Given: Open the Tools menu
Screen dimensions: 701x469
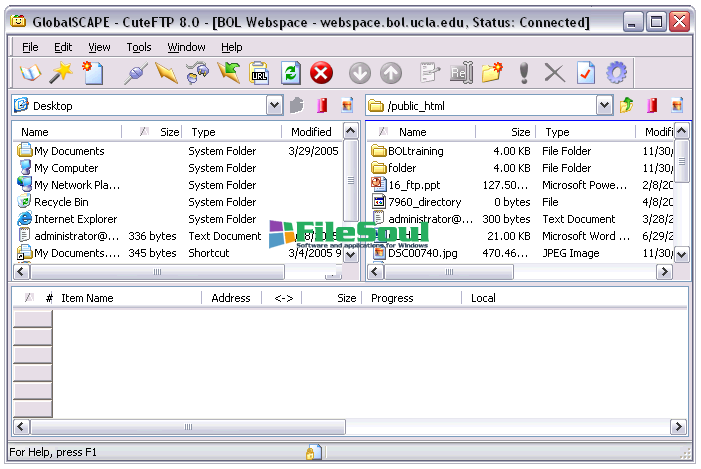Looking at the screenshot, I should point(139,47).
